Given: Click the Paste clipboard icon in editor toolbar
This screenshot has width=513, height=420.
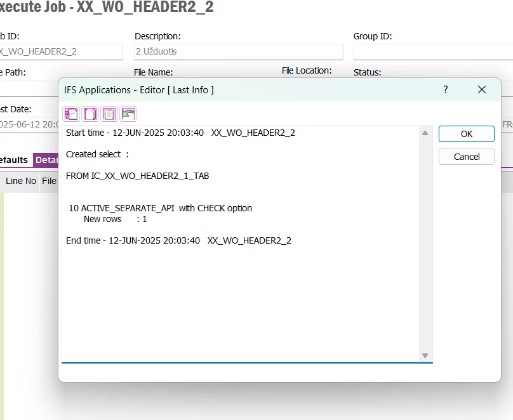Looking at the screenshot, I should [109, 114].
